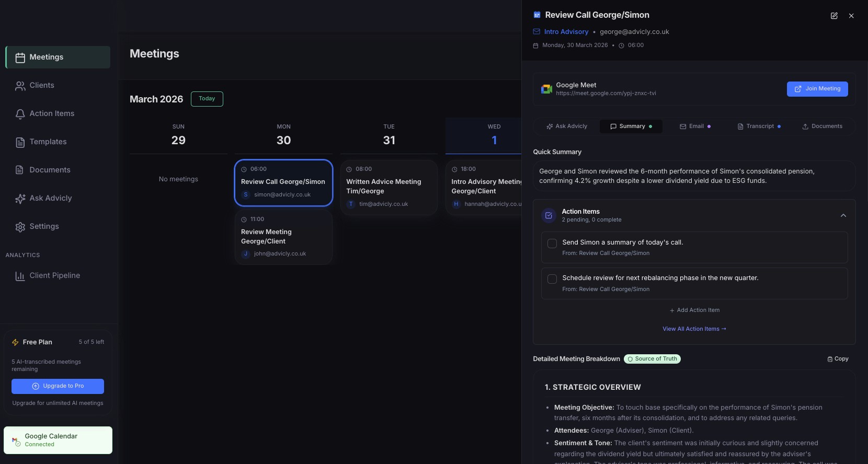Open Action Items in the sidebar
The image size is (868, 464).
(58, 113)
